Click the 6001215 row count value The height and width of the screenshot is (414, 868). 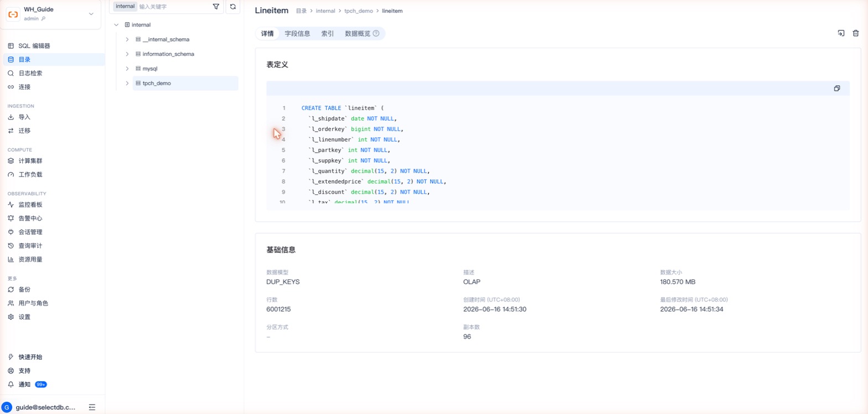pyautogui.click(x=278, y=309)
